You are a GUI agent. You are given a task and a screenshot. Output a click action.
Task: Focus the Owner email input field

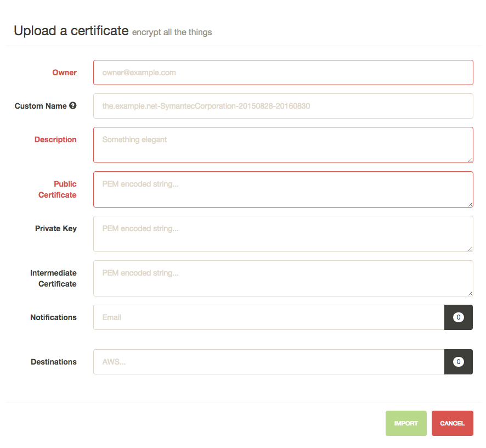pyautogui.click(x=283, y=72)
